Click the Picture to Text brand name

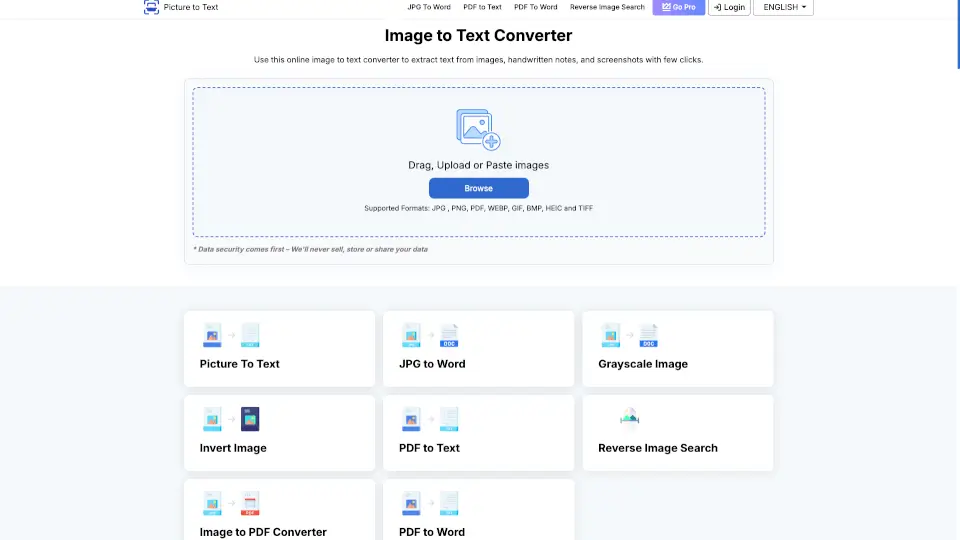(x=190, y=7)
